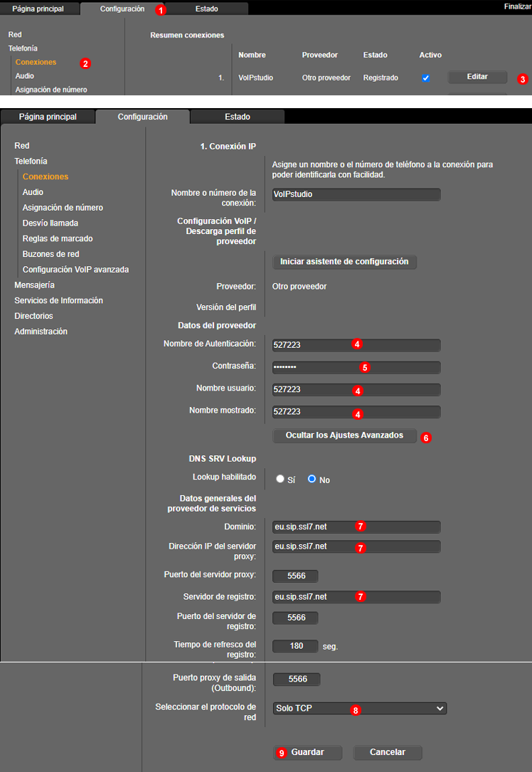Click the connection name field VoIPstudio
The height and width of the screenshot is (772, 532).
(x=356, y=194)
